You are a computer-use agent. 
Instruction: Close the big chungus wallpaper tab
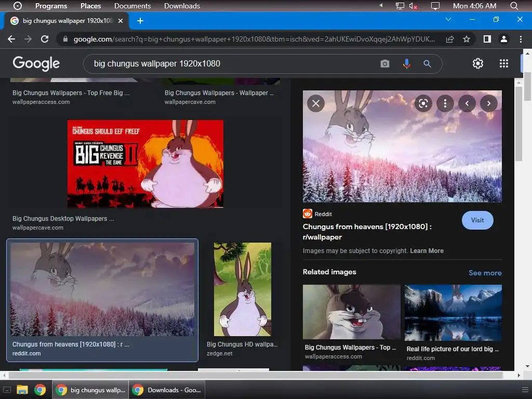[x=121, y=21]
